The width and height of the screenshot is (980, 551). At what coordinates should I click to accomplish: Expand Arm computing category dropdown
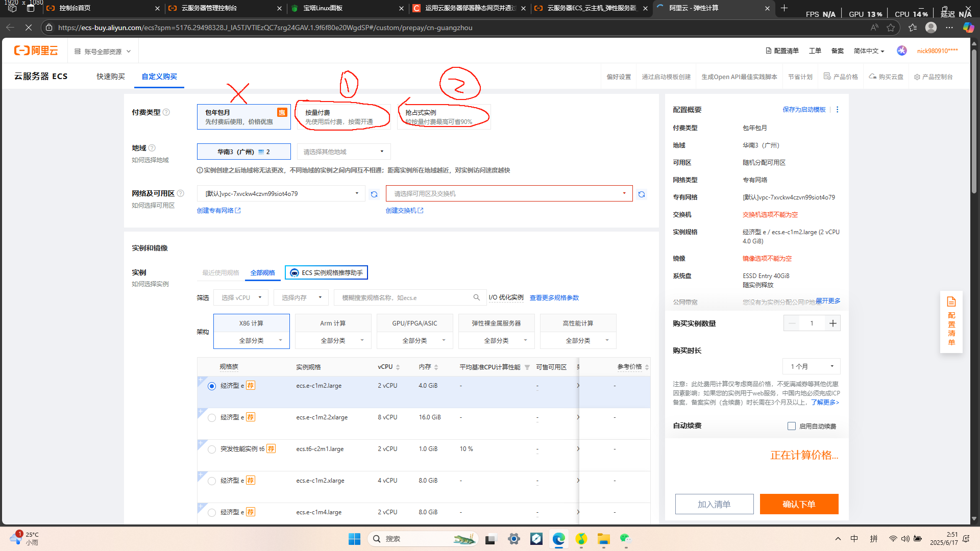tap(333, 340)
